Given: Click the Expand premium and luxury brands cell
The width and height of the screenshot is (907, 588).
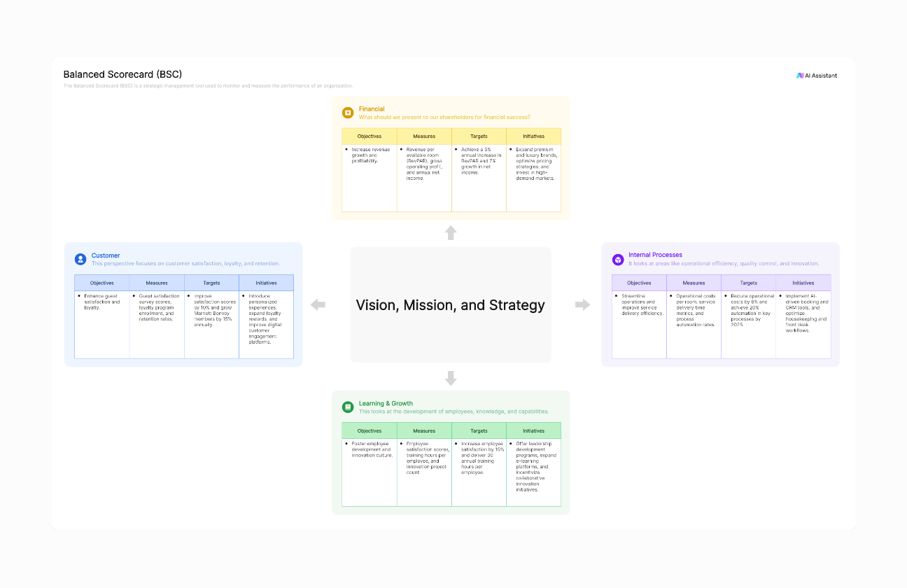Looking at the screenshot, I should pos(533,178).
